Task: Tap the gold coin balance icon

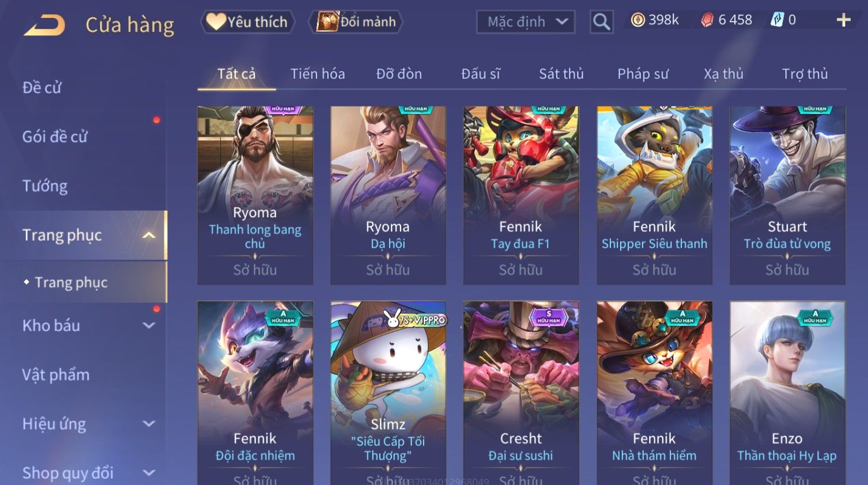Action: point(637,20)
